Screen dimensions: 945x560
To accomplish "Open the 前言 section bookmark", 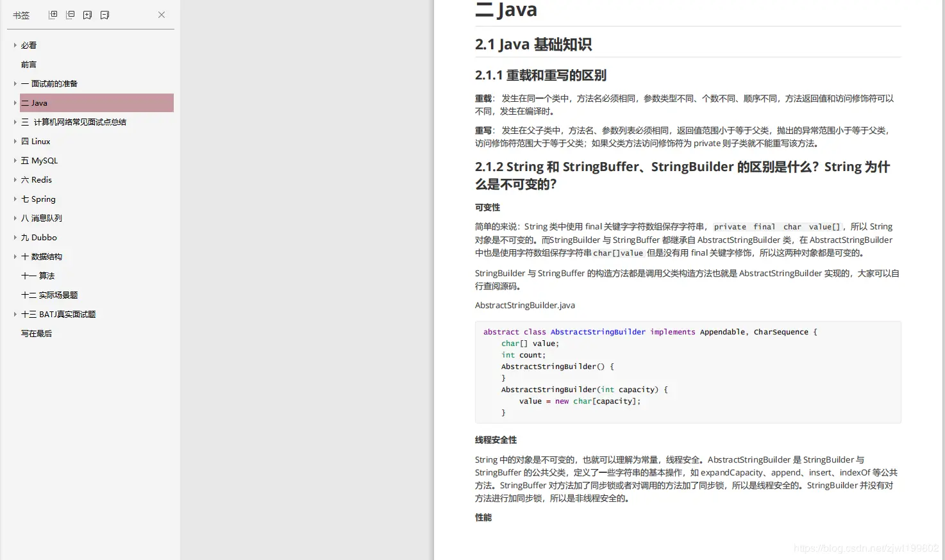I will 28,64.
